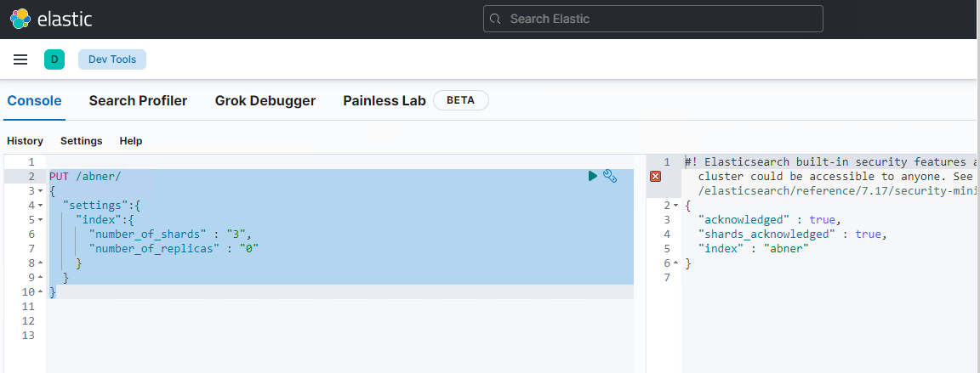Open the console Help
Viewport: 980px width, 373px height.
pos(131,141)
